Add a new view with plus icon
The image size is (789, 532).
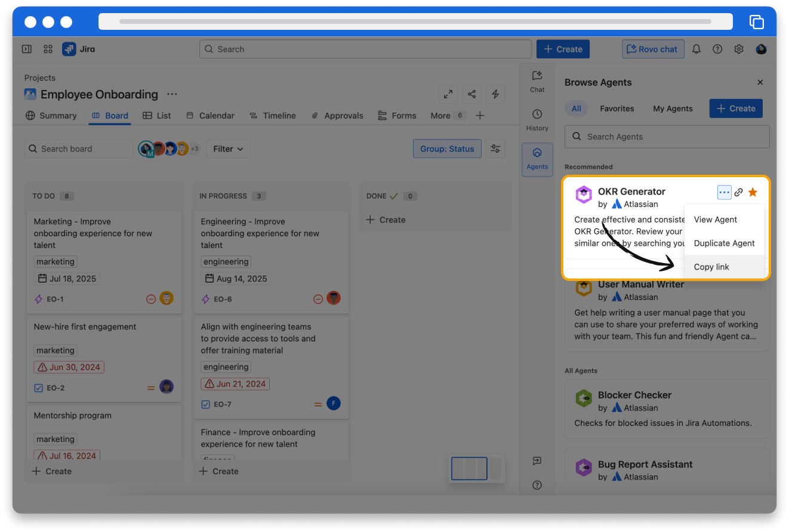(480, 116)
